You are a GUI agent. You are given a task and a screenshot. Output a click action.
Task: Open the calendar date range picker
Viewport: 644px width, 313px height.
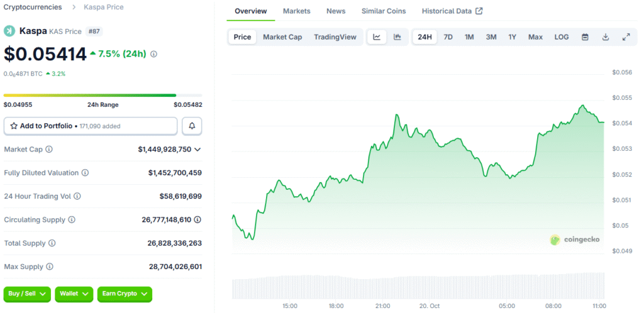[585, 37]
